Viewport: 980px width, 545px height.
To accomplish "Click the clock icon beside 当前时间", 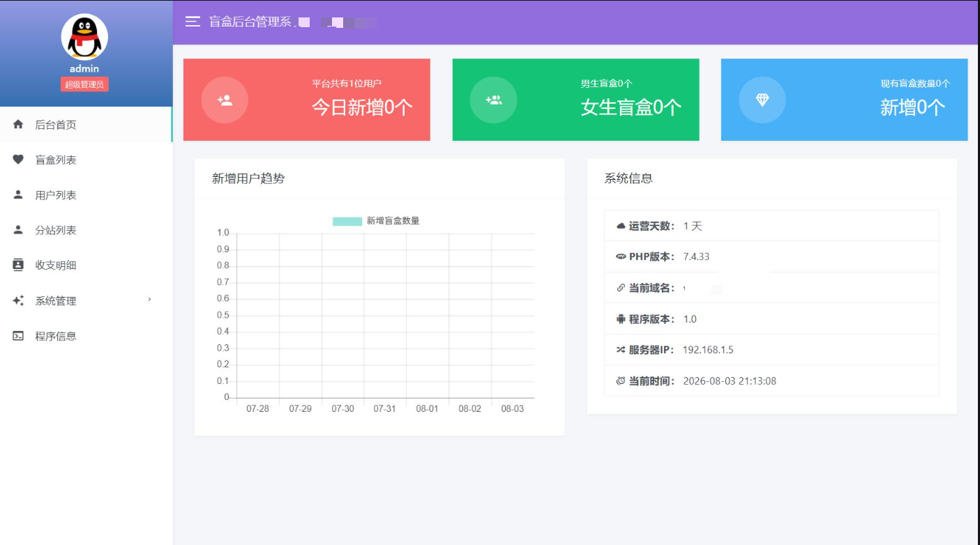I will (621, 381).
